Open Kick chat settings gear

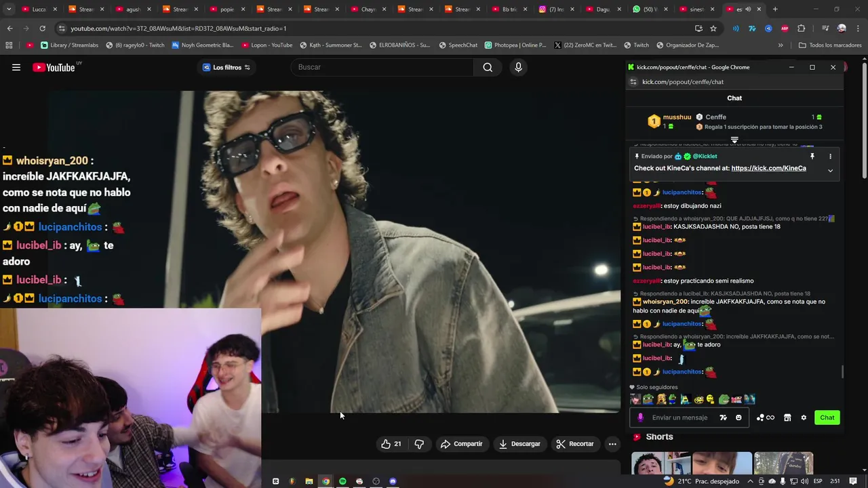(x=804, y=418)
